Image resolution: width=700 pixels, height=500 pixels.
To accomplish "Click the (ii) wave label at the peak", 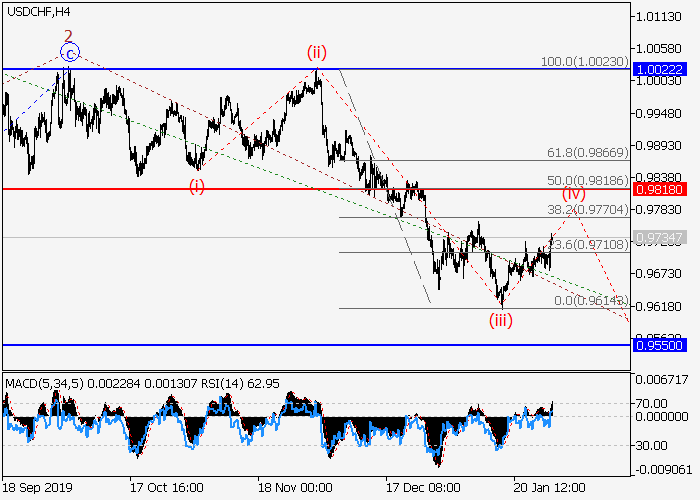I will click(x=317, y=52).
